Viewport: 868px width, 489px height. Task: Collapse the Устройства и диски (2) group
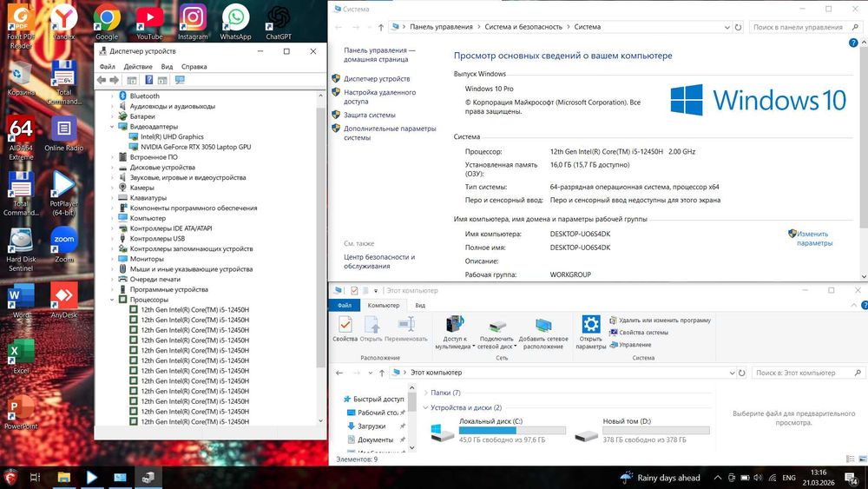click(425, 407)
